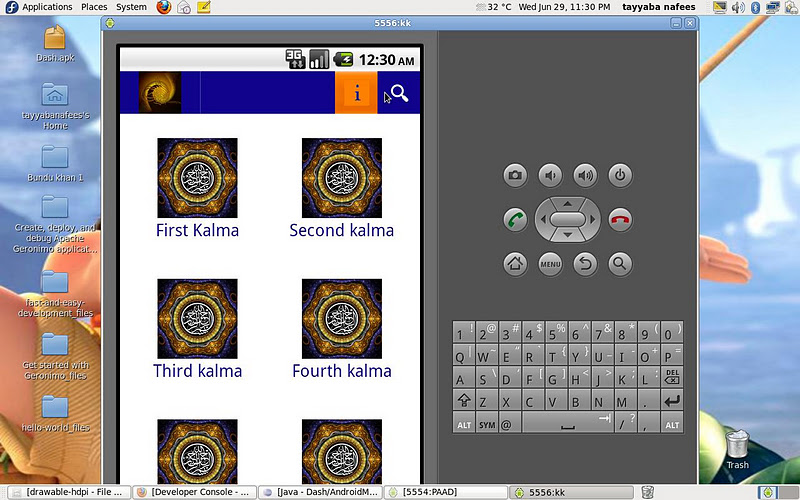Tap the 'Second kalma' label
Viewport: 800px width, 500px height.
tap(342, 230)
